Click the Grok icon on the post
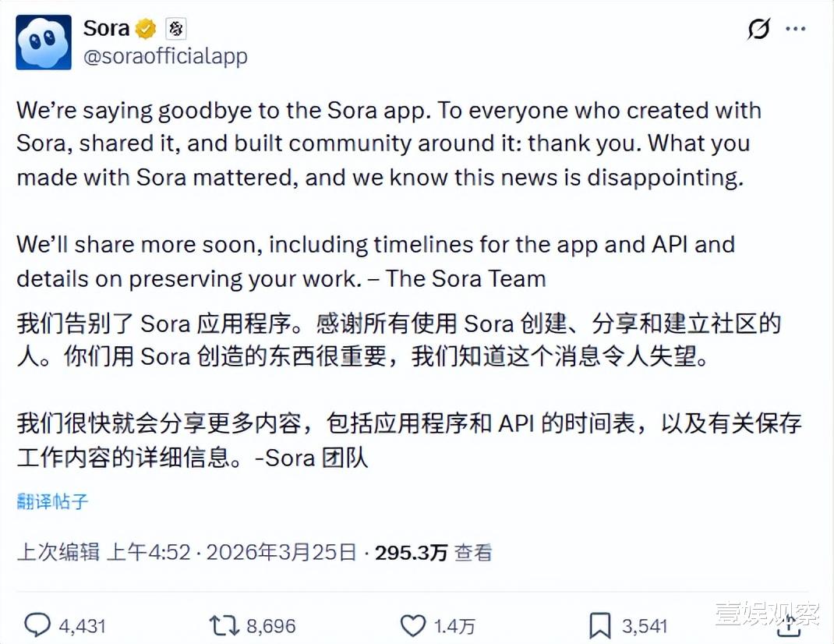 click(x=758, y=30)
